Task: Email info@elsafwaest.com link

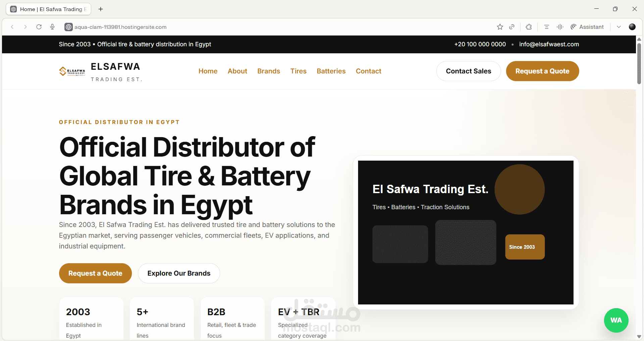Action: pos(549,44)
